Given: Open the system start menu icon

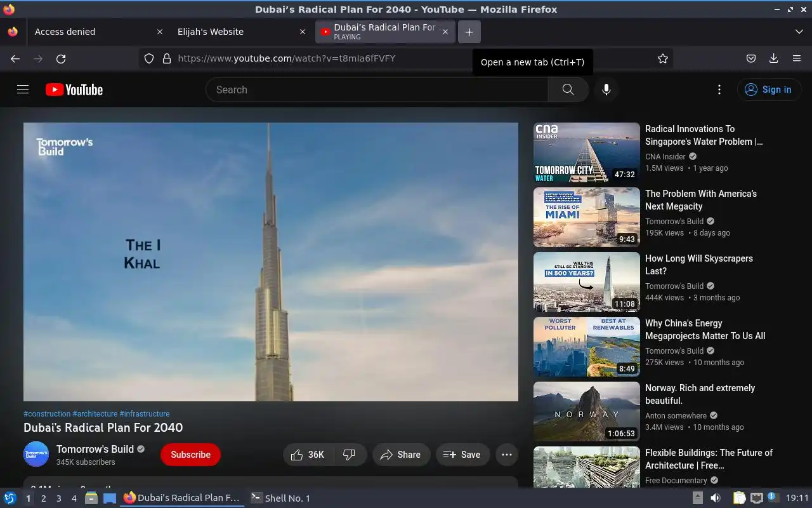Looking at the screenshot, I should coord(10,498).
